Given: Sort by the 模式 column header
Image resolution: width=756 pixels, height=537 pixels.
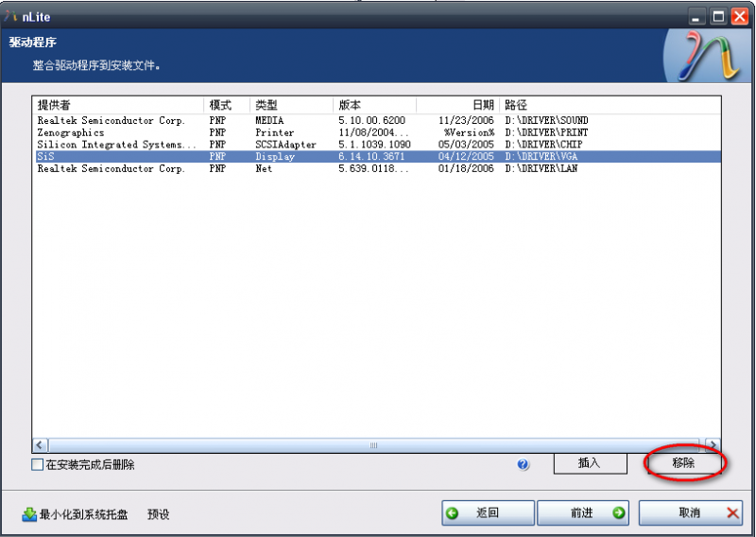Looking at the screenshot, I should tap(227, 105).
